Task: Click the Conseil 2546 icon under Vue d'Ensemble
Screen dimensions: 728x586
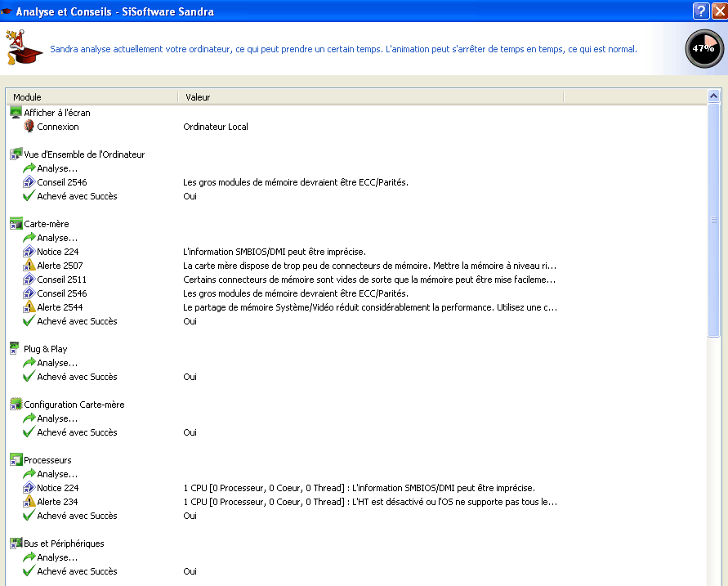Action: coord(29,182)
